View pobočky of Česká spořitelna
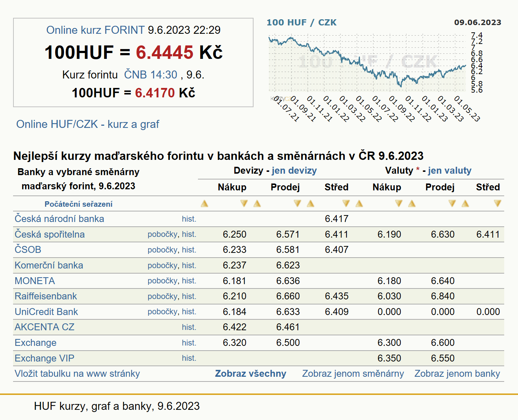The image size is (518, 420). tap(162, 234)
